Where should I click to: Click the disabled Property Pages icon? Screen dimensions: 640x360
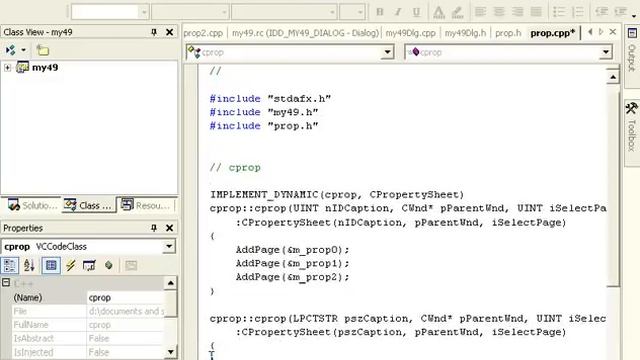point(131,266)
